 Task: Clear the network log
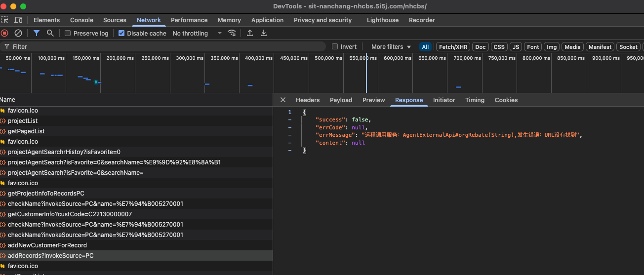[18, 33]
